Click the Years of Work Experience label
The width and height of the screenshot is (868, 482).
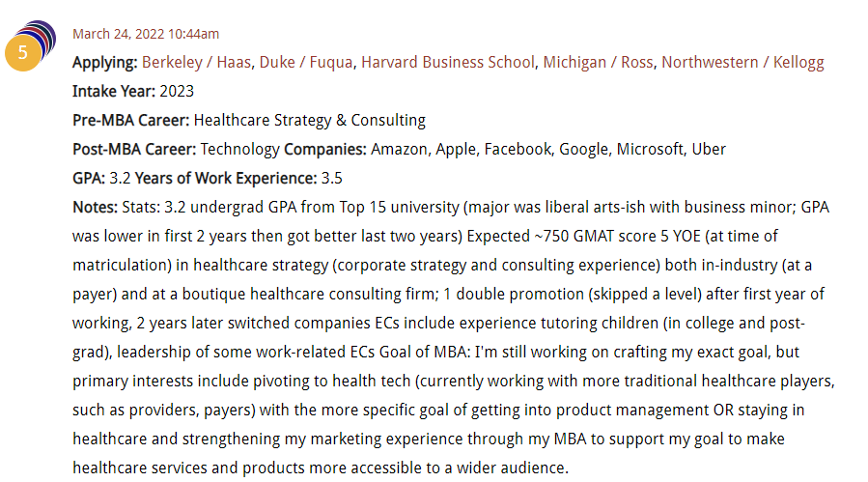point(225,179)
